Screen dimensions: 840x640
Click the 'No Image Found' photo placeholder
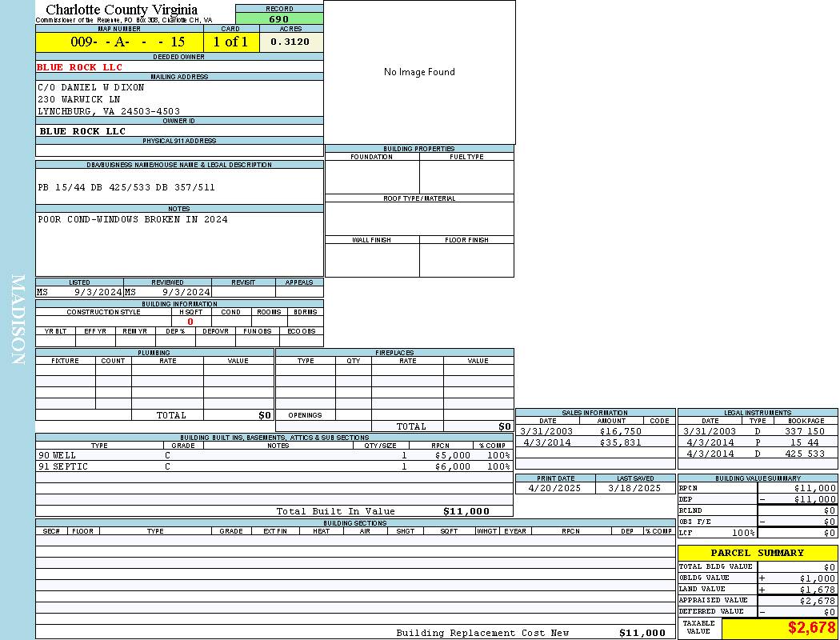[x=419, y=72]
